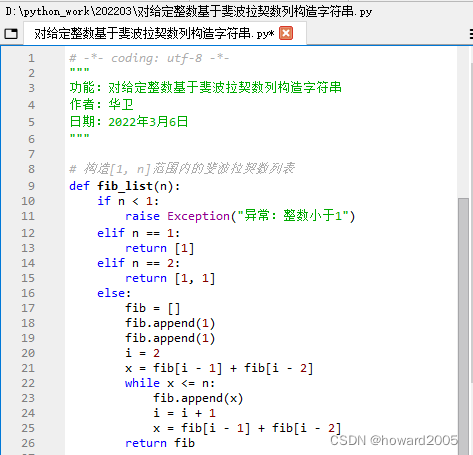Click the 'while x <= n:' line
This screenshot has height=455, width=473.
pyautogui.click(x=170, y=383)
